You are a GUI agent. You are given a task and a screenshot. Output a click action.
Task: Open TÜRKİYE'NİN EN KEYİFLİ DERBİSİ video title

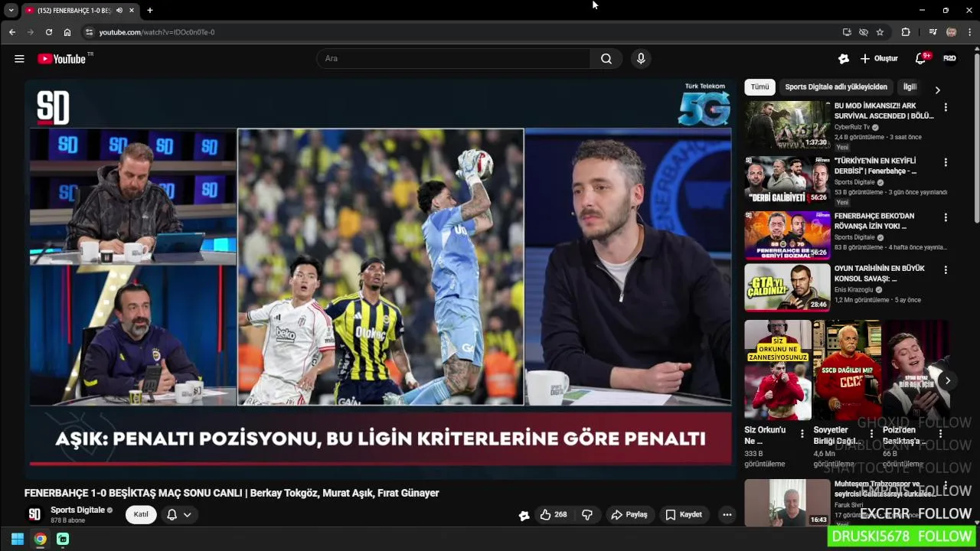[x=875, y=166]
